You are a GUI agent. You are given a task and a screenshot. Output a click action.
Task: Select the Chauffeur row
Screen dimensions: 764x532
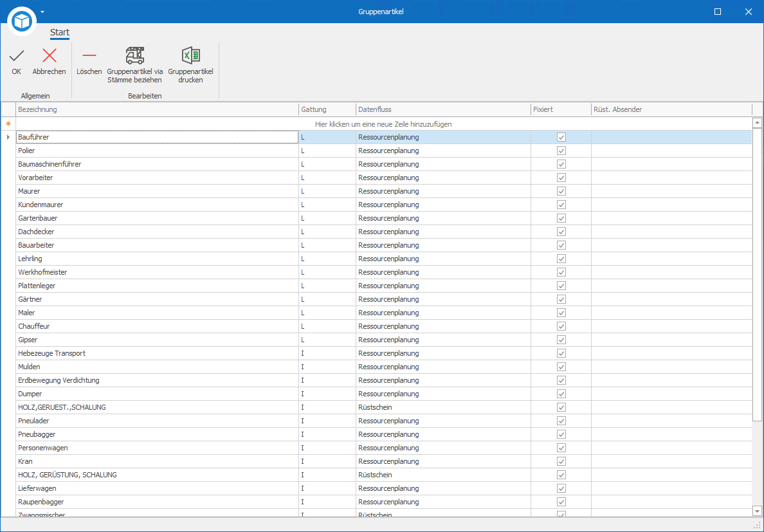pos(384,326)
